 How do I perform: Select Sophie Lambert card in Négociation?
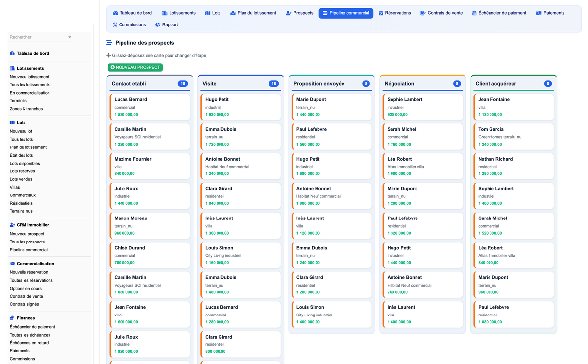click(x=423, y=107)
